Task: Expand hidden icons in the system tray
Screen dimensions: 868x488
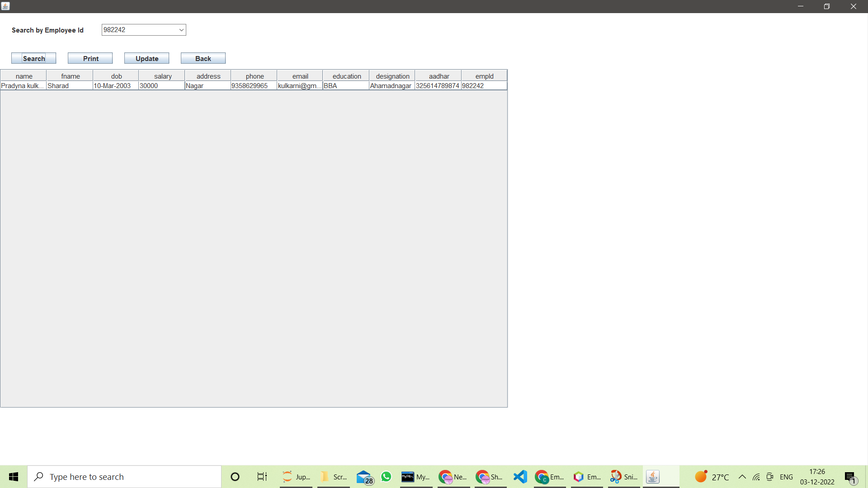Action: coord(742,477)
